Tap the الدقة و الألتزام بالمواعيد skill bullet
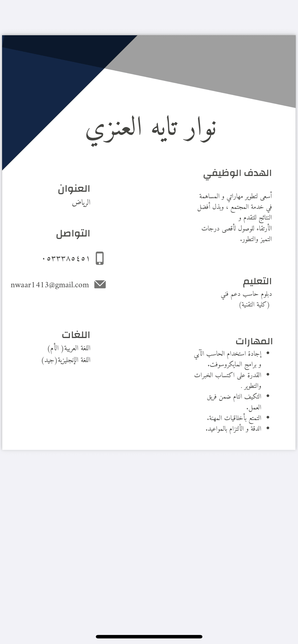298x644 pixels. 233,429
